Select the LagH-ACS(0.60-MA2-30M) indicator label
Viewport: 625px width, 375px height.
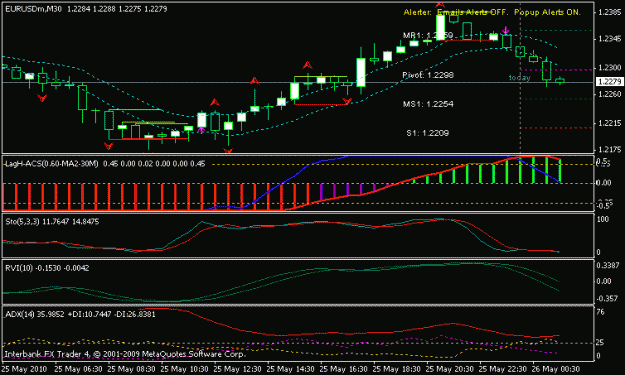tap(51, 164)
